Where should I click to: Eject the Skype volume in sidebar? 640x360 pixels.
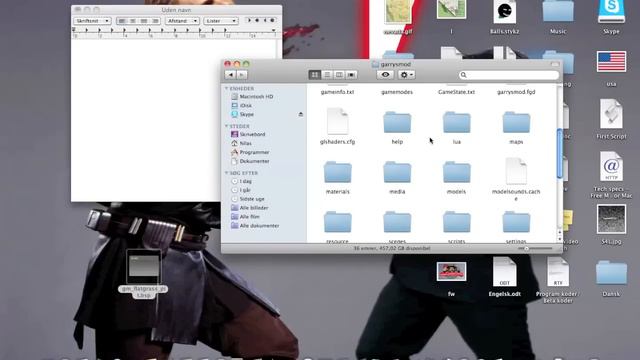pyautogui.click(x=300, y=114)
